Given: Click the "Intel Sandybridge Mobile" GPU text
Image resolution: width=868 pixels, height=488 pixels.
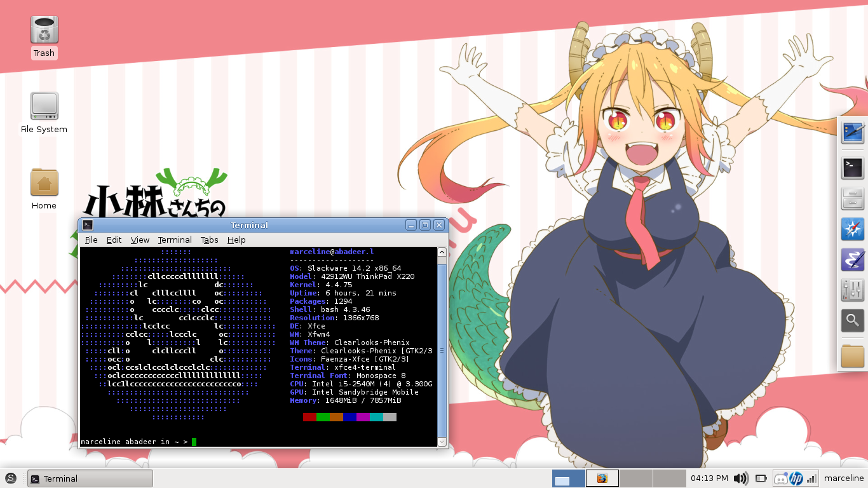Looking at the screenshot, I should point(365,392).
